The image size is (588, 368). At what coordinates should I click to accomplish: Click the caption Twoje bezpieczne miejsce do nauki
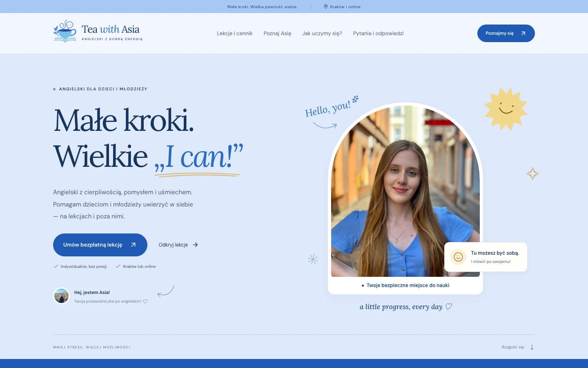(x=408, y=285)
